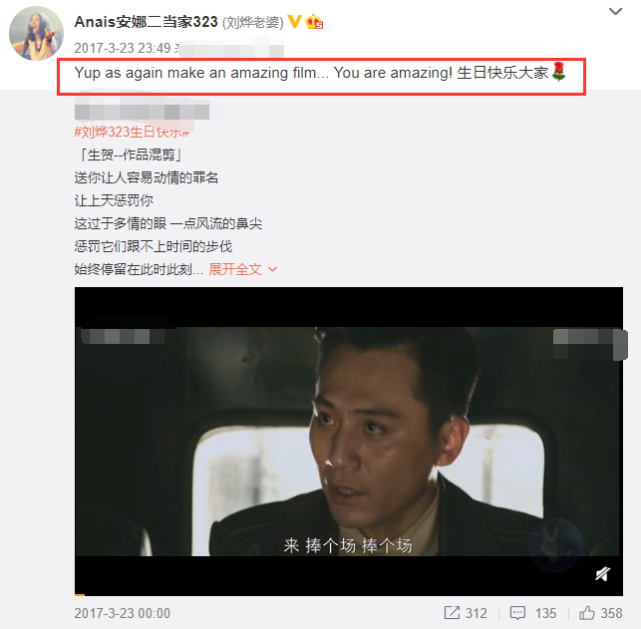Click the comment count 135
The image size is (641, 629).
tap(546, 613)
